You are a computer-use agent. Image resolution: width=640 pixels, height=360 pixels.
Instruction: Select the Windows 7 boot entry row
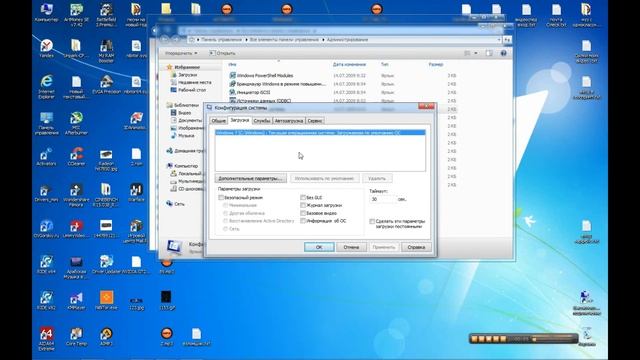[320, 133]
